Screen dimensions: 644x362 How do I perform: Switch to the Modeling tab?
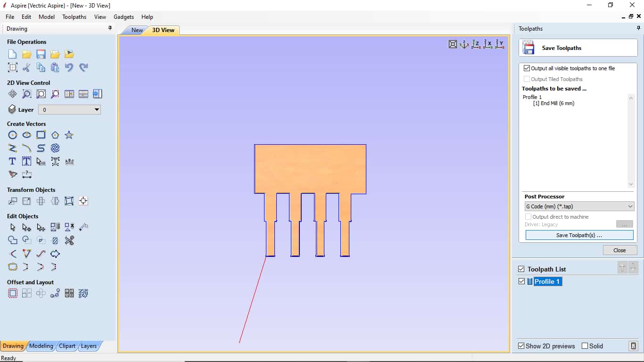(41, 346)
